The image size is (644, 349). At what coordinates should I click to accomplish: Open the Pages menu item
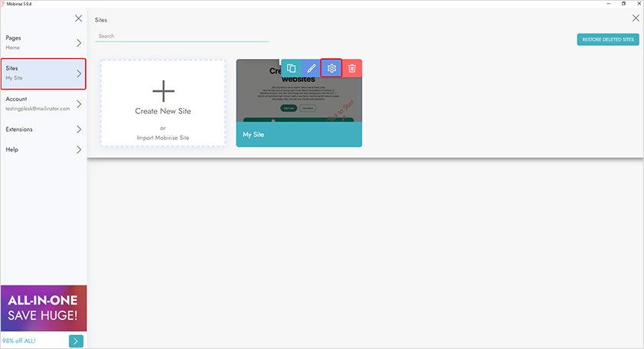44,43
